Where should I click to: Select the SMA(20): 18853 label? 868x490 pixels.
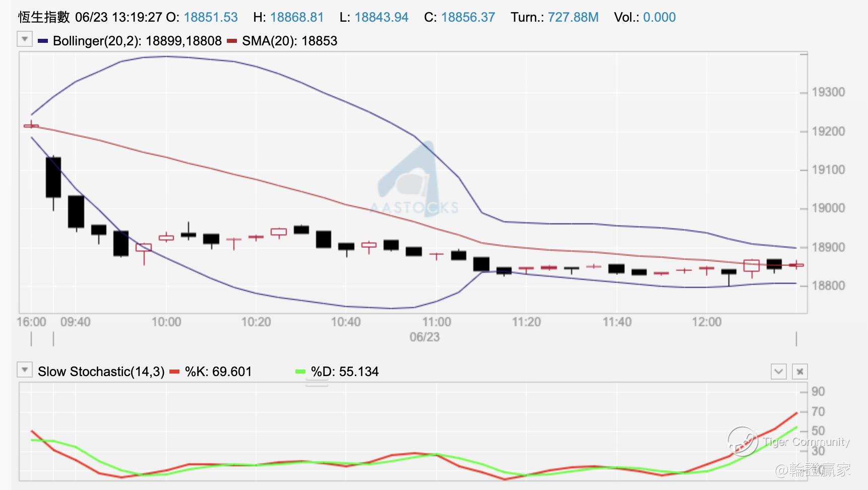(289, 41)
